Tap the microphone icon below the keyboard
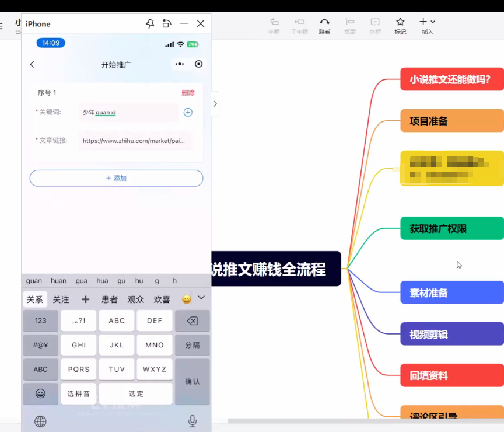The image size is (504, 432). (x=192, y=421)
